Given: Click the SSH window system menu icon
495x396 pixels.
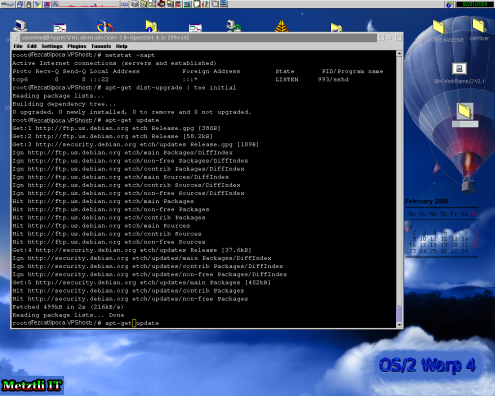Looking at the screenshot, I should click(x=15, y=38).
